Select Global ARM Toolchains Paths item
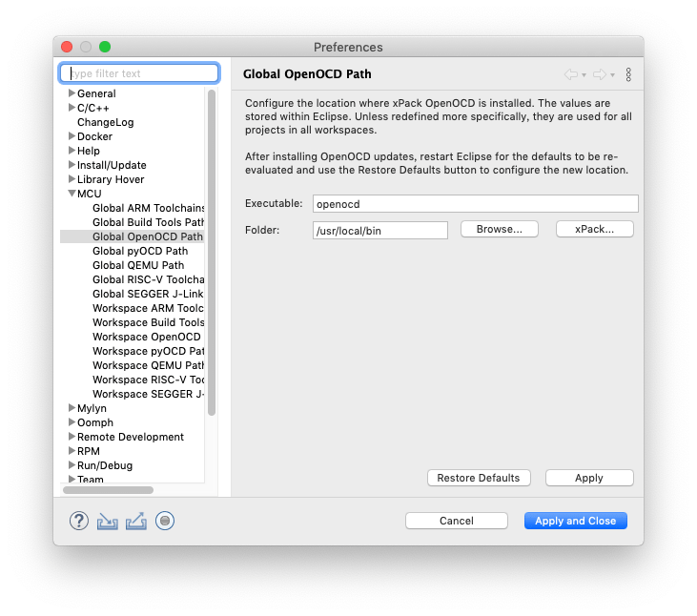The image size is (697, 616). tap(148, 208)
